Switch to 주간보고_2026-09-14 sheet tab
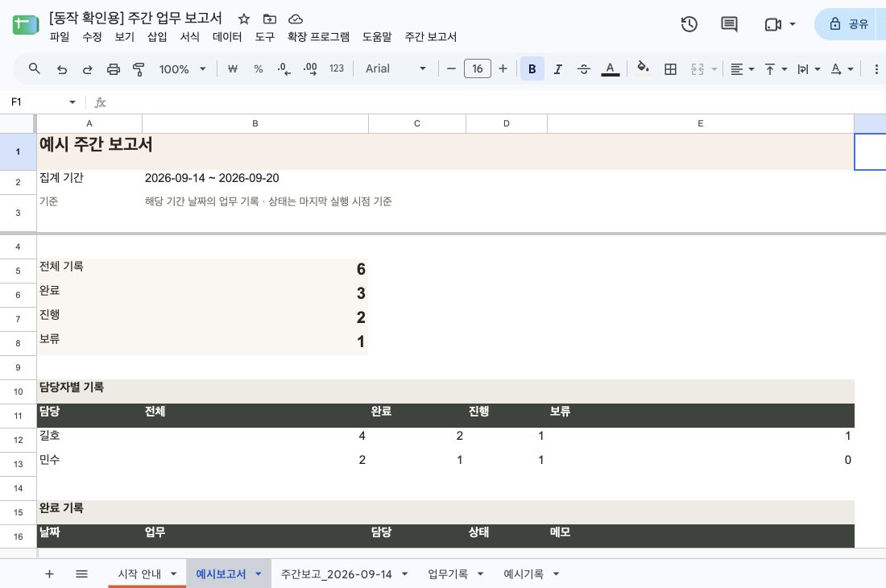The height and width of the screenshot is (588, 886). [336, 574]
